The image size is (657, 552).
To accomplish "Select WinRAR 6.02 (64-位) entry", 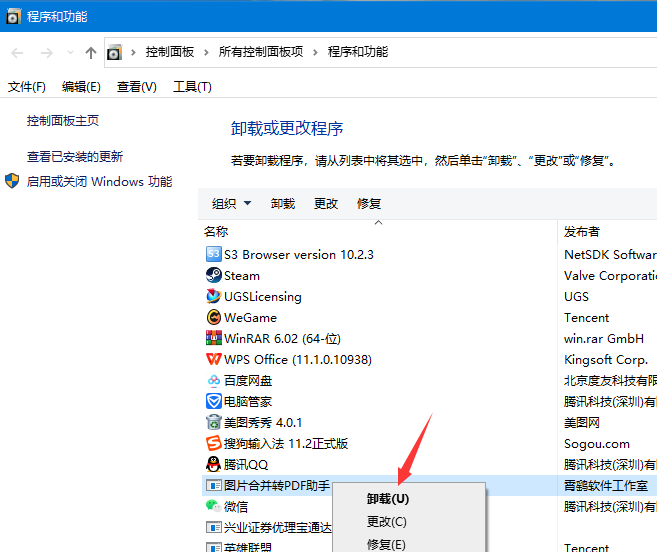I will pyautogui.click(x=282, y=339).
